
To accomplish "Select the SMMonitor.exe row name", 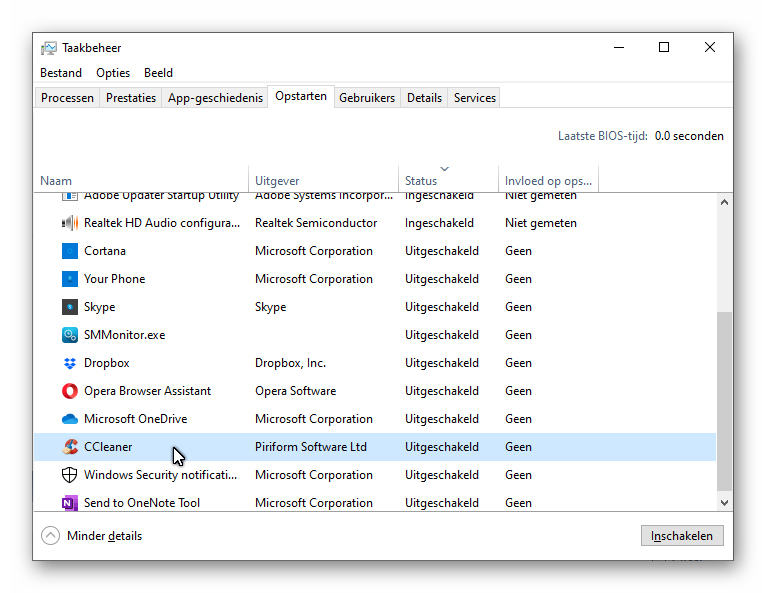I will coord(125,335).
